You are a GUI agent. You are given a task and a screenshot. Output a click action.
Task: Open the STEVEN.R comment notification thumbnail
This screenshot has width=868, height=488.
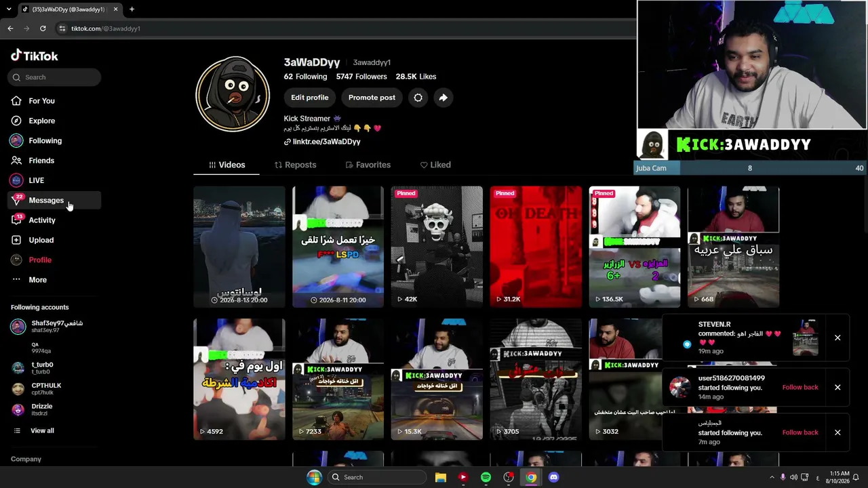806,338
